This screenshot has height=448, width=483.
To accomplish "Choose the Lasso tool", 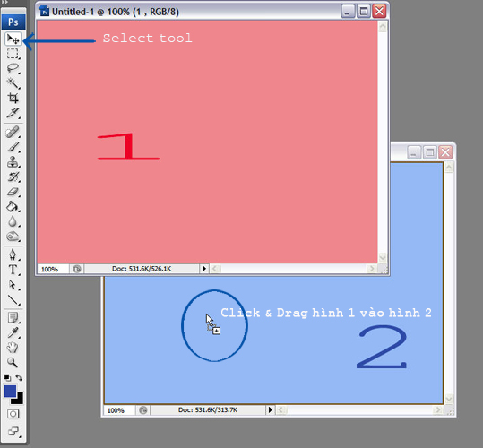I will pos(13,68).
